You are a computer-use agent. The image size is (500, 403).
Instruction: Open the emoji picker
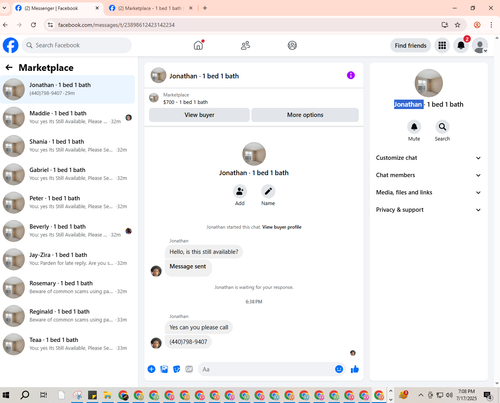(x=339, y=369)
